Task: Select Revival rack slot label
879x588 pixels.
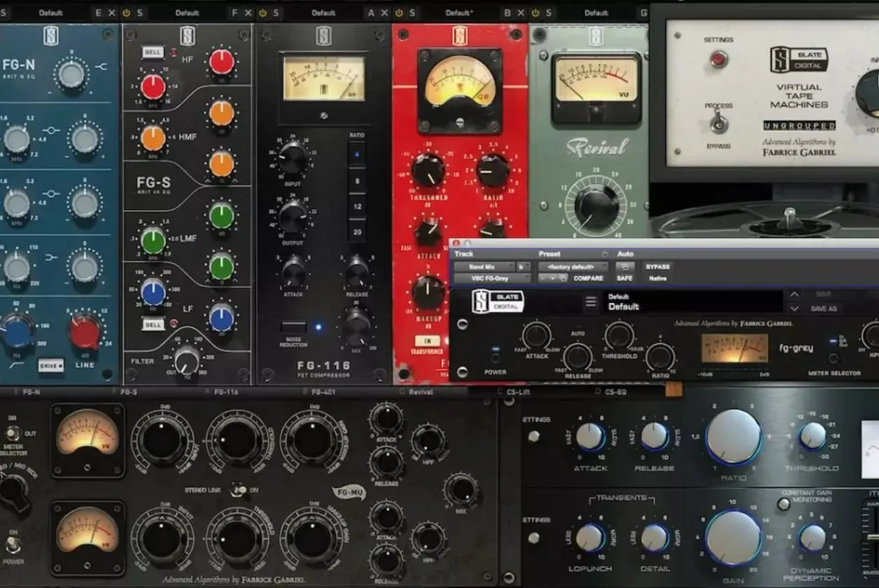Action: tap(421, 392)
